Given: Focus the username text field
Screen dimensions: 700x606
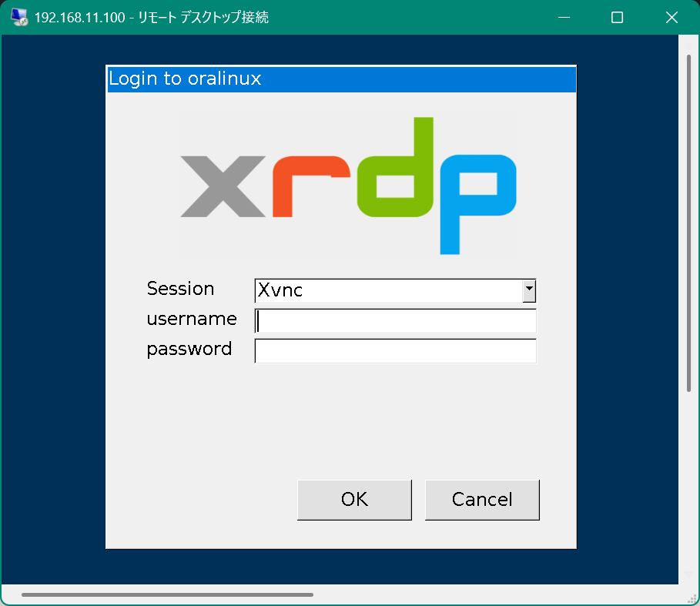Looking at the screenshot, I should click(x=395, y=320).
